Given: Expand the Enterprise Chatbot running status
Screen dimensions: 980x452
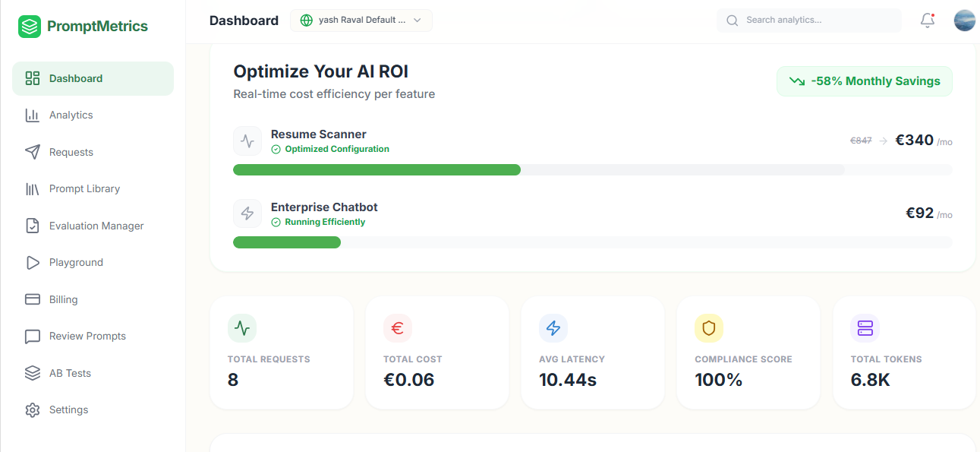Looking at the screenshot, I should (x=318, y=222).
